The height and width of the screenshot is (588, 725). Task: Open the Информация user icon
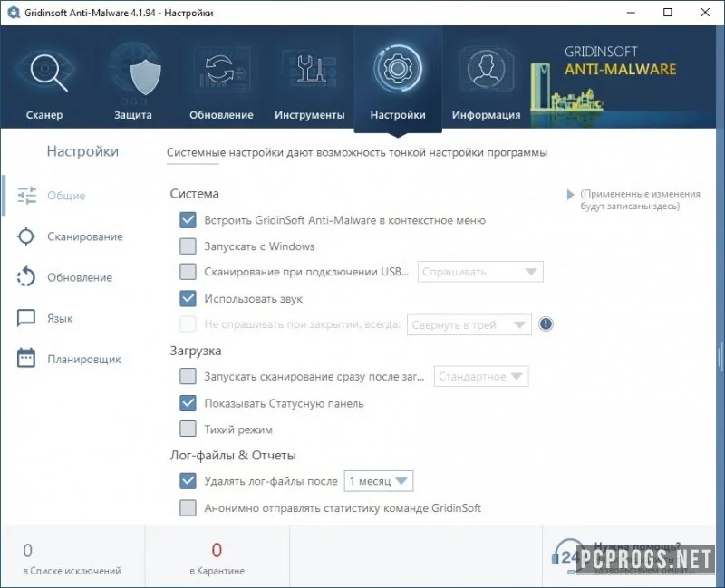point(486,70)
